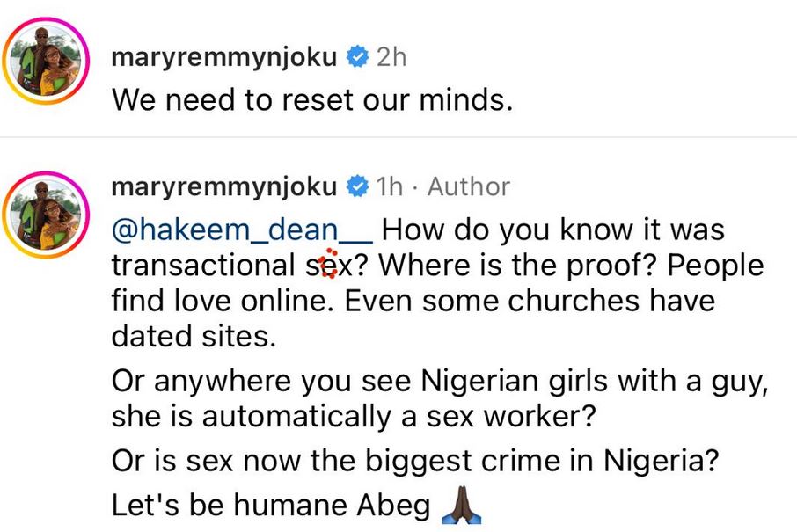This screenshot has width=797, height=532.
Task: Click the 2h timestamp
Action: pos(391,58)
